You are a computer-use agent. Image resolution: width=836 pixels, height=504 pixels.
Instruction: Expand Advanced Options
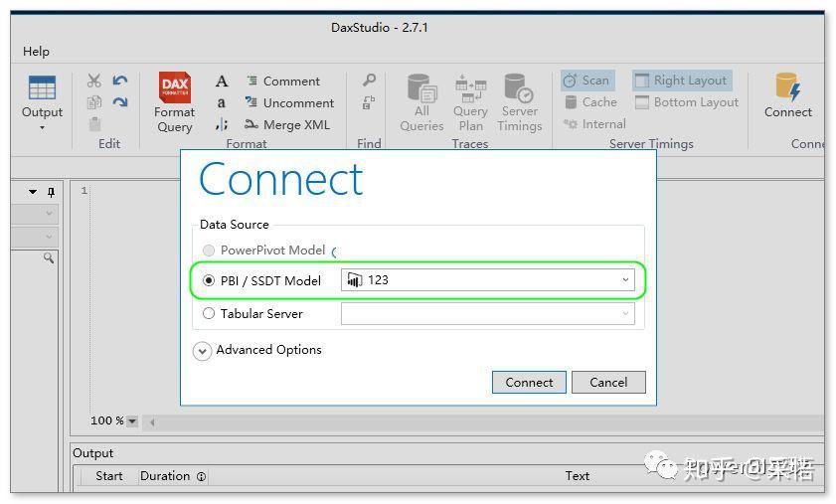coord(202,351)
